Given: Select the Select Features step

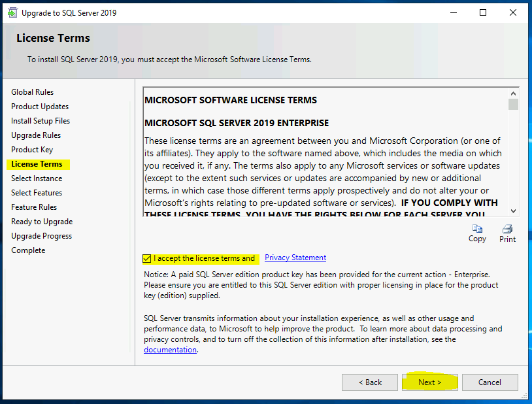Looking at the screenshot, I should (x=37, y=193).
